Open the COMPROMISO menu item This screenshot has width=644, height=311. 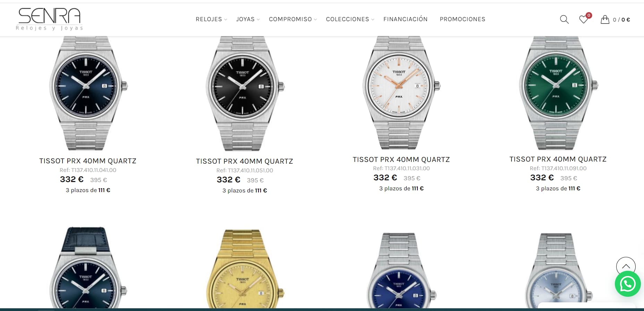click(293, 19)
